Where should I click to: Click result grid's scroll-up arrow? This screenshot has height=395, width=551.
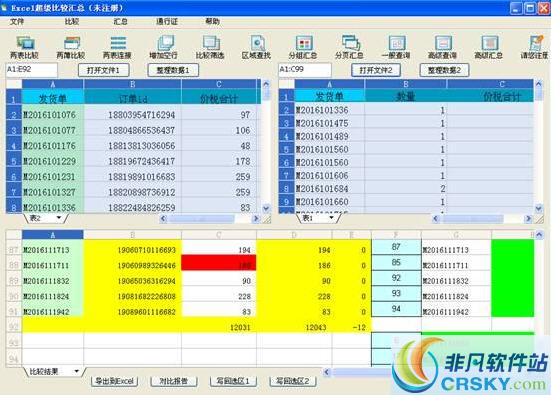click(x=539, y=234)
